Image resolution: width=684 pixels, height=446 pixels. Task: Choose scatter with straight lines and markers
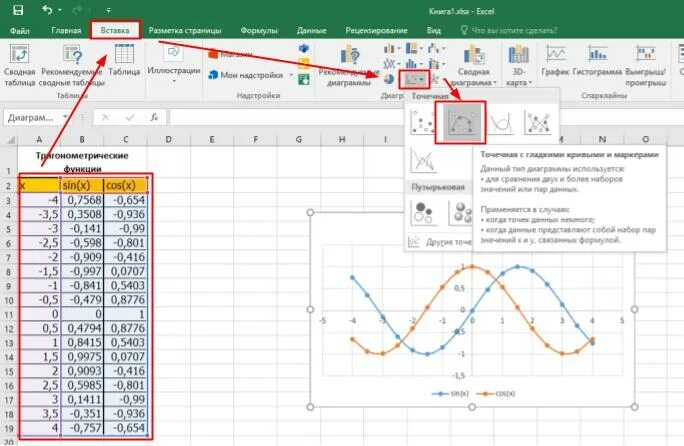(x=539, y=122)
